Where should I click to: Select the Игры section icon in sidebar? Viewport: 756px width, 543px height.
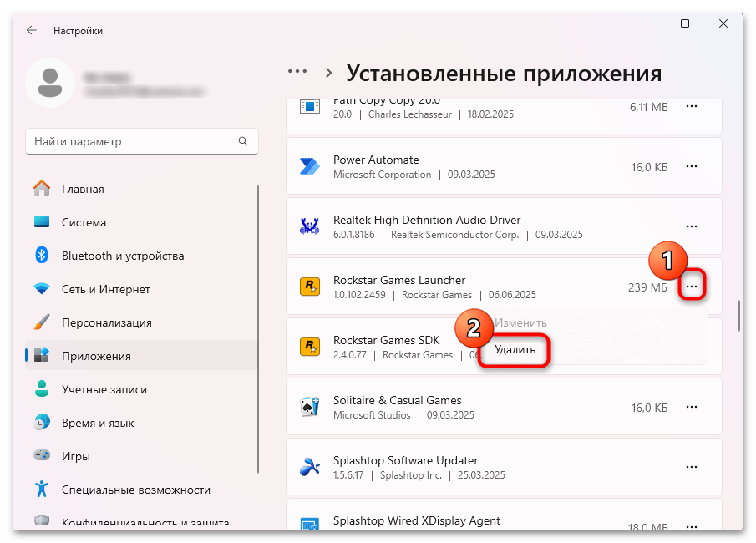(43, 456)
